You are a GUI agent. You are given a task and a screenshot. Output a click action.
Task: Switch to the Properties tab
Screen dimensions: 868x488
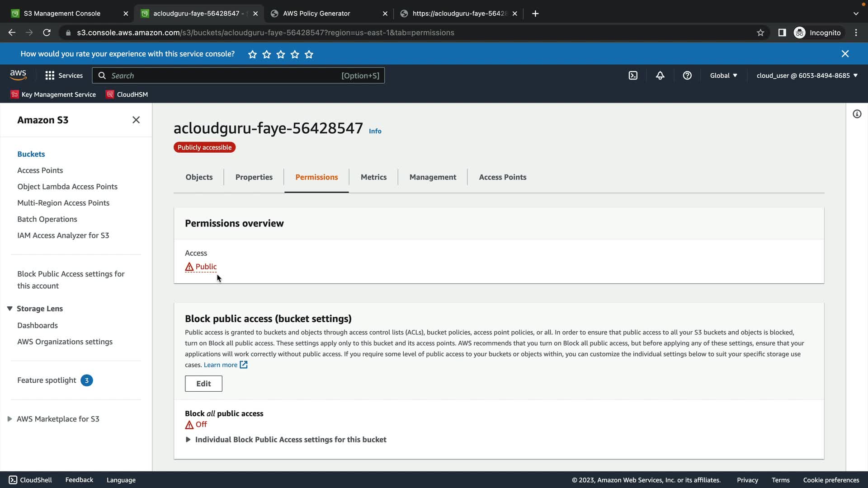[254, 177]
